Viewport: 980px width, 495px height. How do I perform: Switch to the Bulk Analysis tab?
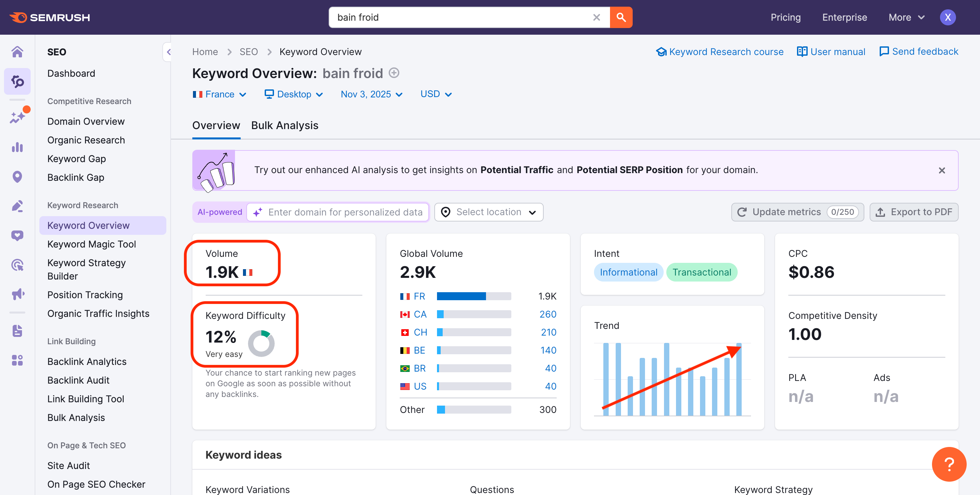pos(285,125)
